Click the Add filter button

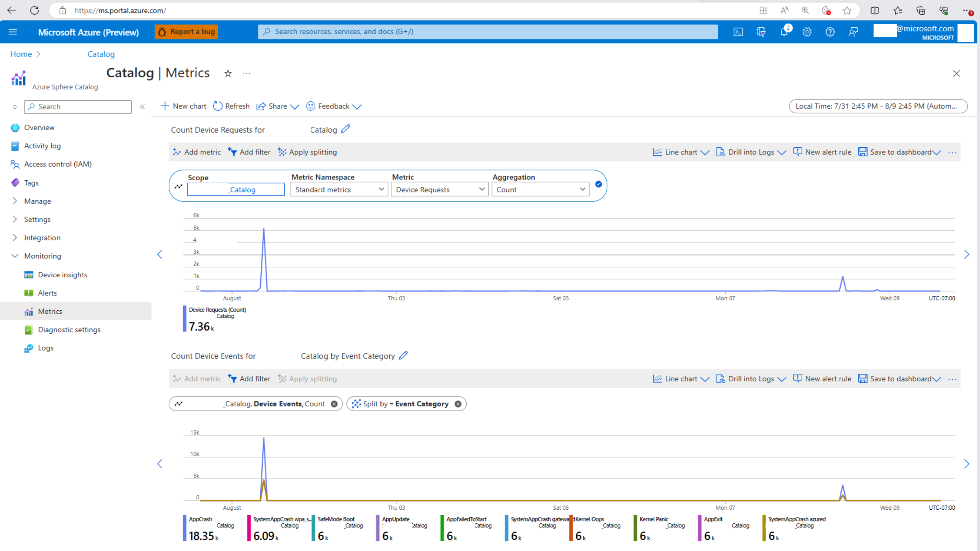250,151
